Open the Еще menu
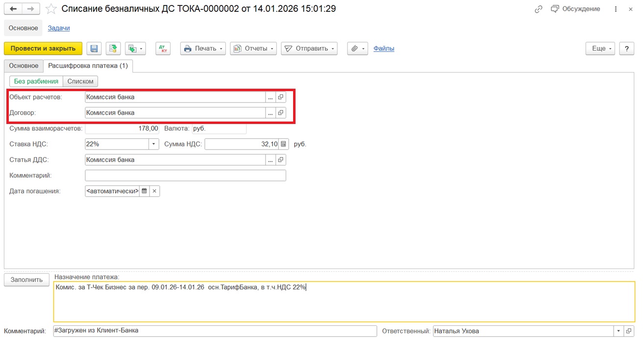 (x=600, y=49)
